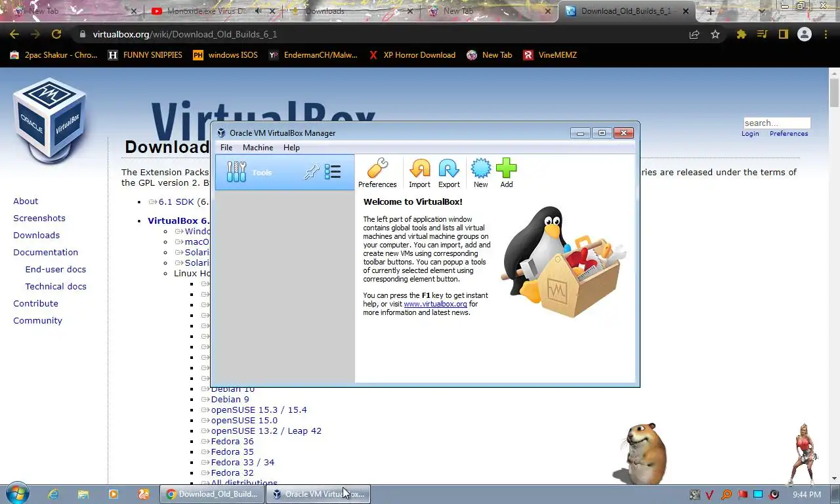
Task: Bookmark this page with star icon
Action: point(715,34)
